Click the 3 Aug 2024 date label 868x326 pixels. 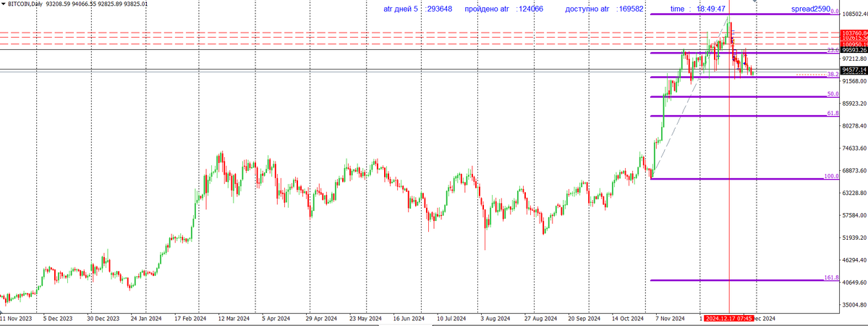pyautogui.click(x=495, y=318)
